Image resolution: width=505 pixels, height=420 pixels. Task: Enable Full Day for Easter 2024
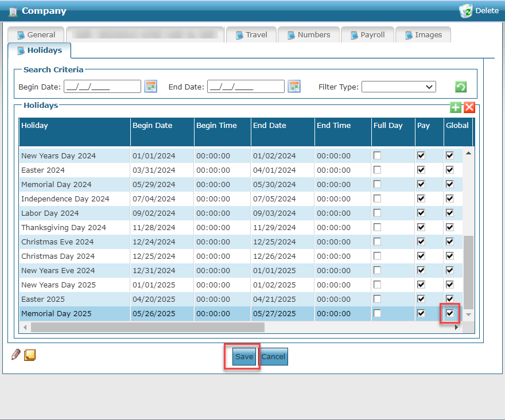coord(378,170)
